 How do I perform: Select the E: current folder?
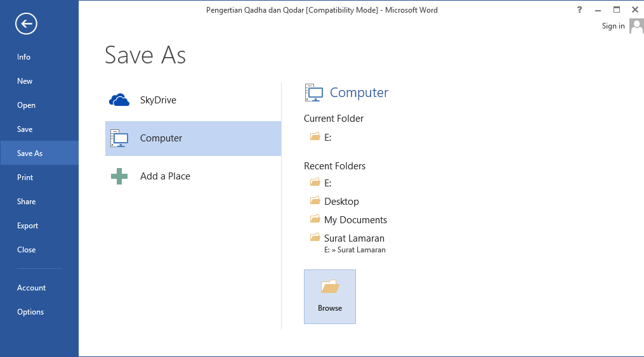pyautogui.click(x=327, y=137)
